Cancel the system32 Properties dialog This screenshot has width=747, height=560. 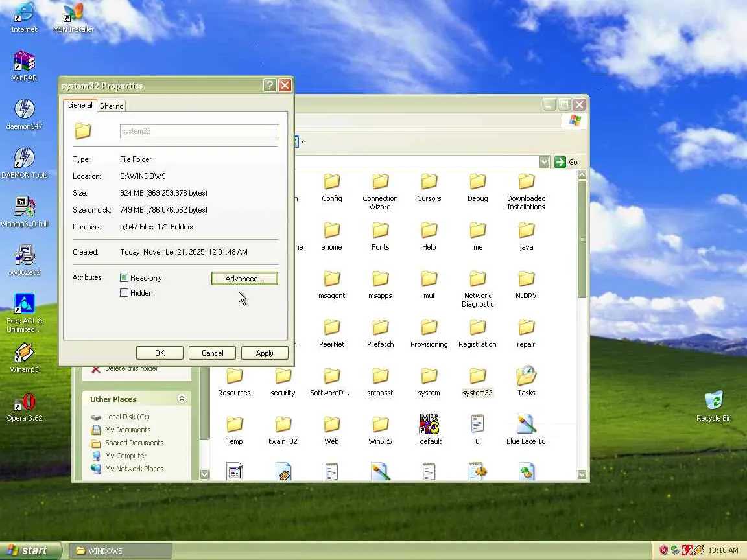tap(213, 353)
